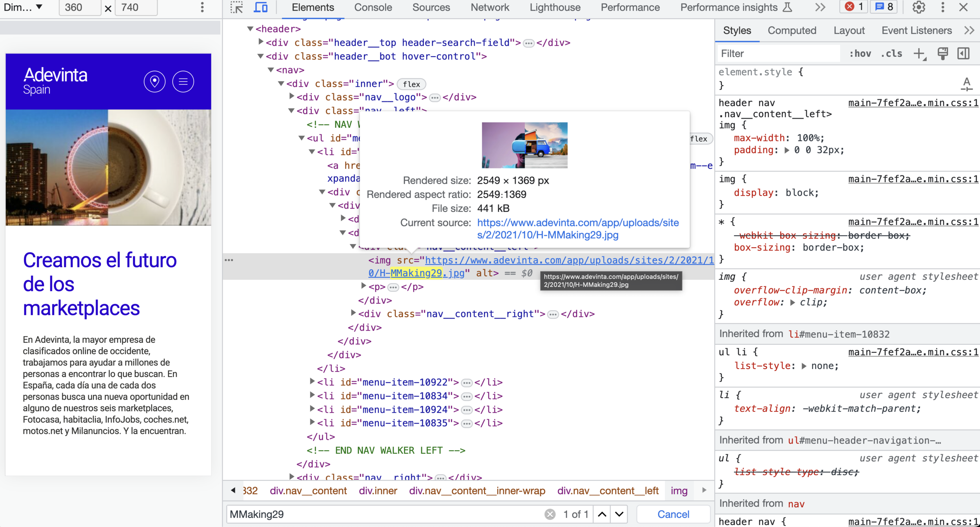Viewport: 980px width, 527px height.
Task: Open the hamburger menu on Adevinta page
Action: [183, 81]
